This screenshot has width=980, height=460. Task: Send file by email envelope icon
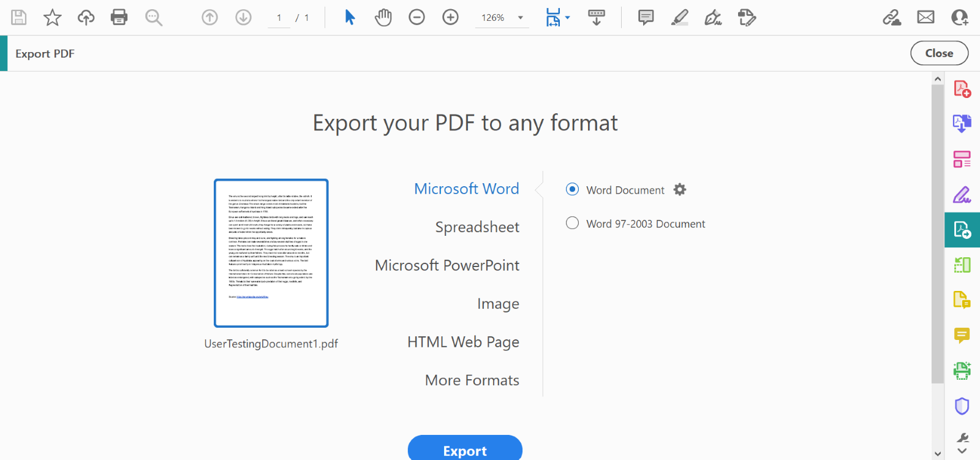click(926, 17)
